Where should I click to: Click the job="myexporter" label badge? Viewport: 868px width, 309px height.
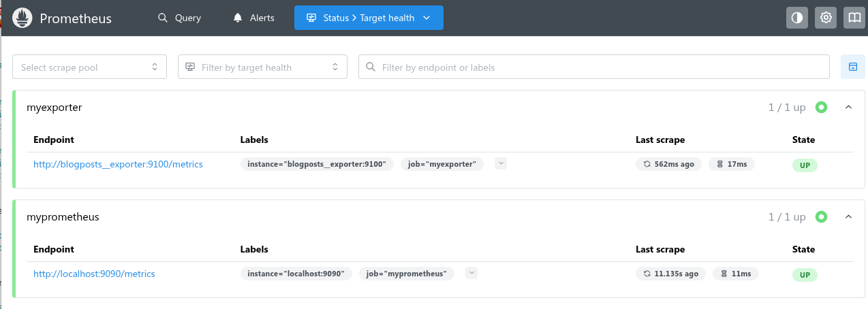[442, 164]
